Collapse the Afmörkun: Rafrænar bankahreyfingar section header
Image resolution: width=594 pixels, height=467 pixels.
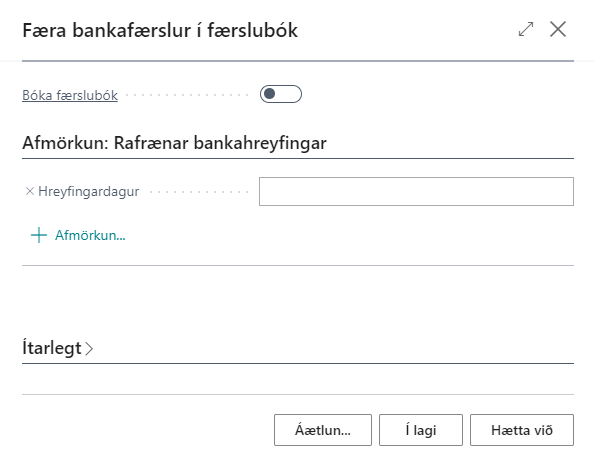tap(174, 143)
